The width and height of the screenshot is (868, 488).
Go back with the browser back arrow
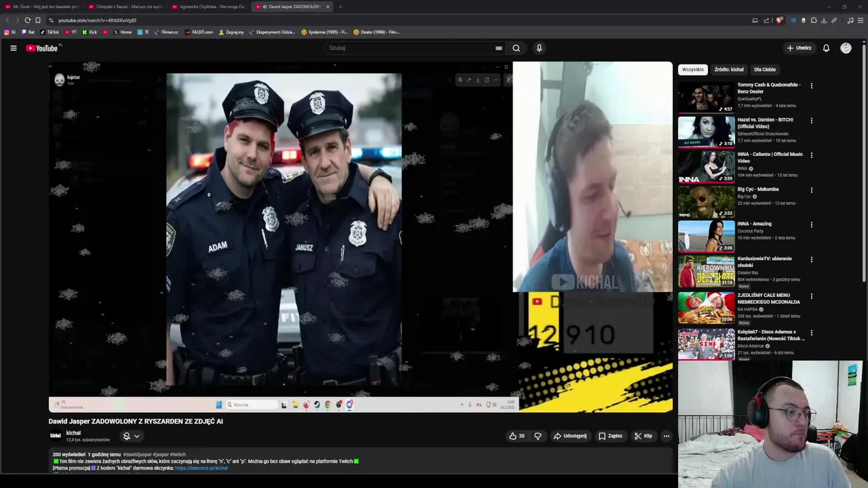click(7, 20)
